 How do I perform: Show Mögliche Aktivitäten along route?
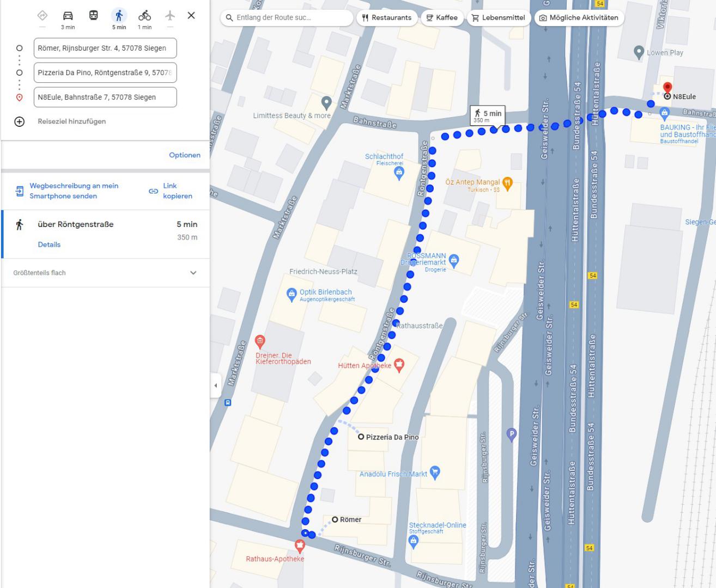click(579, 17)
